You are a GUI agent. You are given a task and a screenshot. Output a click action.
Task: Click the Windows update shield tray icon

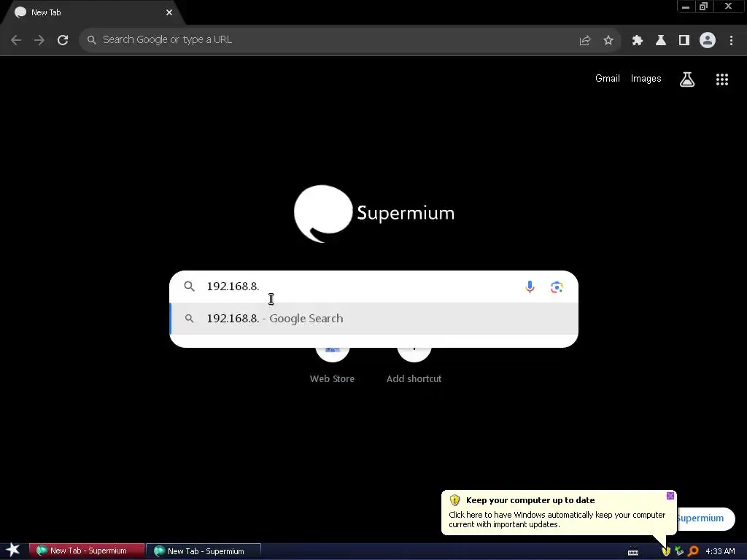666,551
